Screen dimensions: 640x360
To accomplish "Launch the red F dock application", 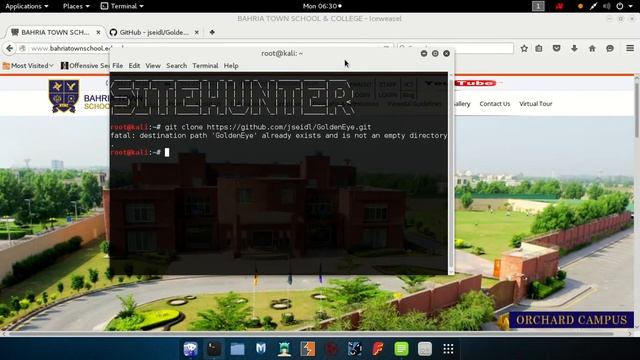I will 378,349.
